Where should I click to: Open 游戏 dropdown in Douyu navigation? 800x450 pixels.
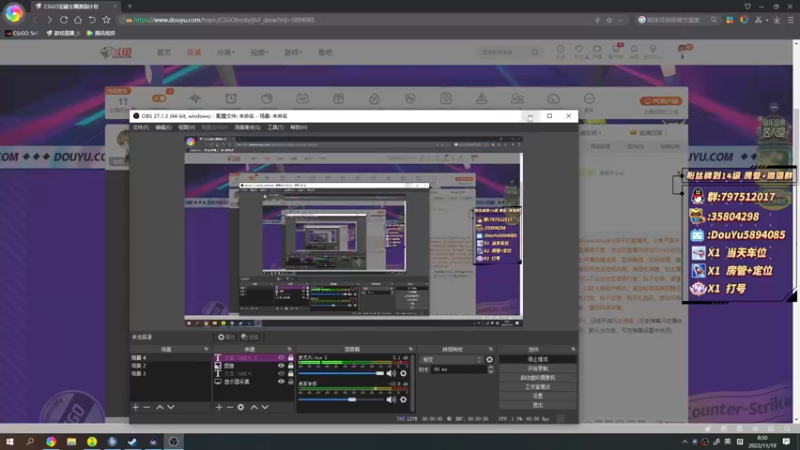pos(293,53)
